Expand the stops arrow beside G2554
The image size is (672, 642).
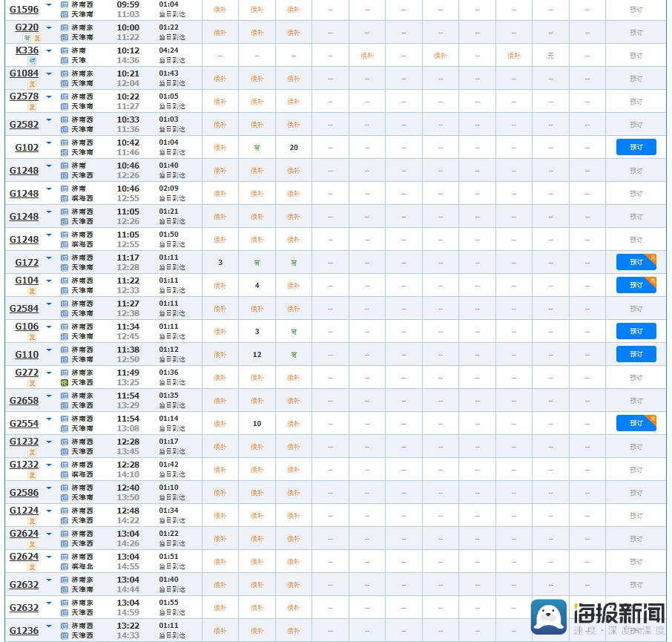pyautogui.click(x=49, y=419)
